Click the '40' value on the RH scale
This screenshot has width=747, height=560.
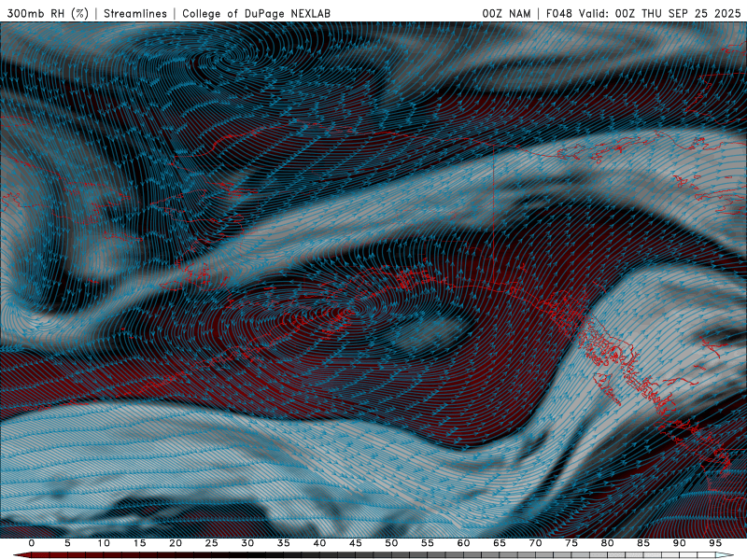point(319,543)
